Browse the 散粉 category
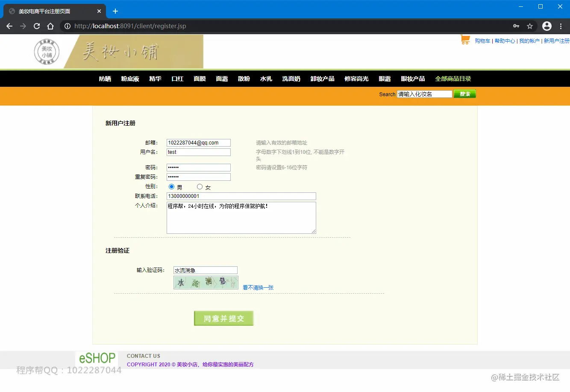Screen dimensions: 570x392 click(x=244, y=79)
